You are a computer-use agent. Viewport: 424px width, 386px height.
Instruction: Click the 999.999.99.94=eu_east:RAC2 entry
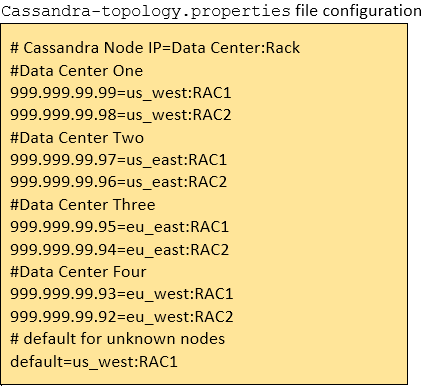pos(120,249)
